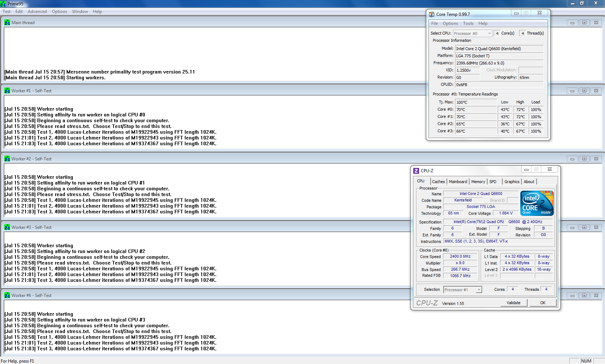Viewport: 605px width, 364px height.
Task: Click the Specification value in CPU-Z
Action: [x=498, y=222]
